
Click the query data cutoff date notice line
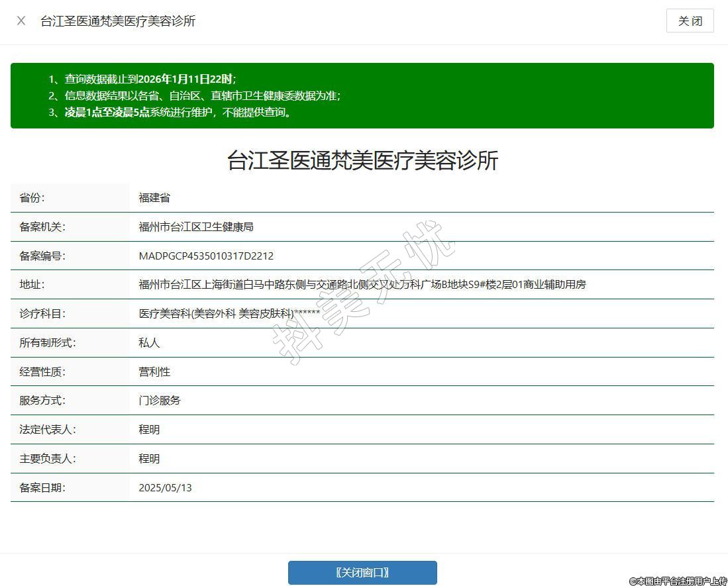142,79
